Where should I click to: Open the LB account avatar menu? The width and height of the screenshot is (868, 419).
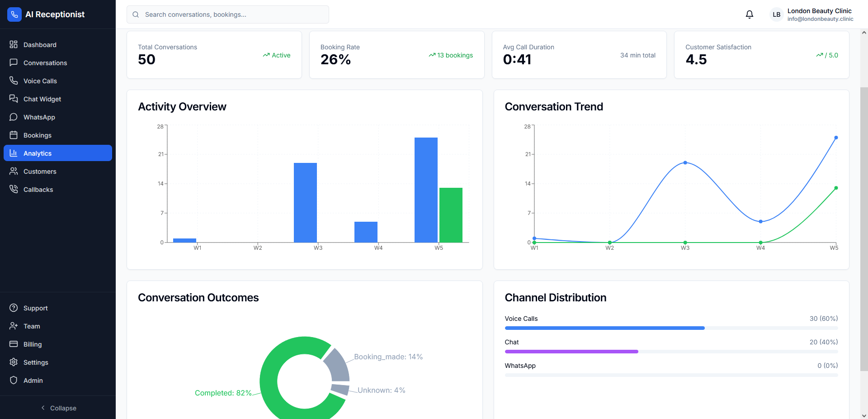(776, 14)
